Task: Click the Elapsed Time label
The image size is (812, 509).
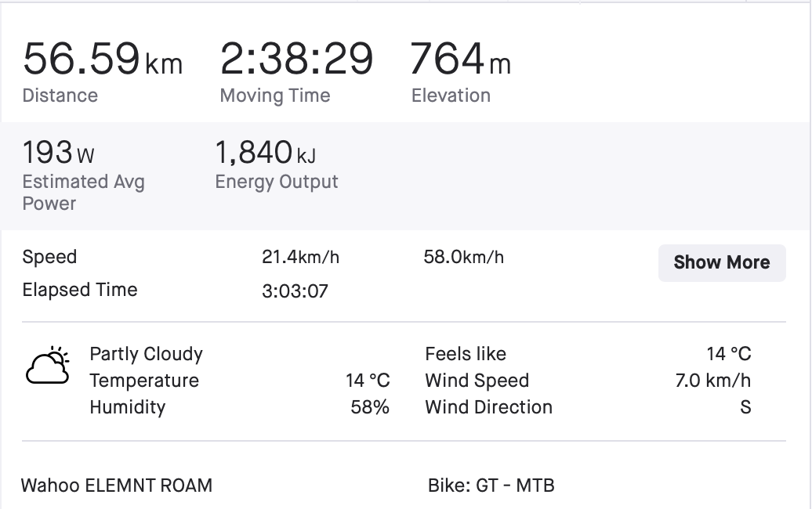Action: (80, 290)
